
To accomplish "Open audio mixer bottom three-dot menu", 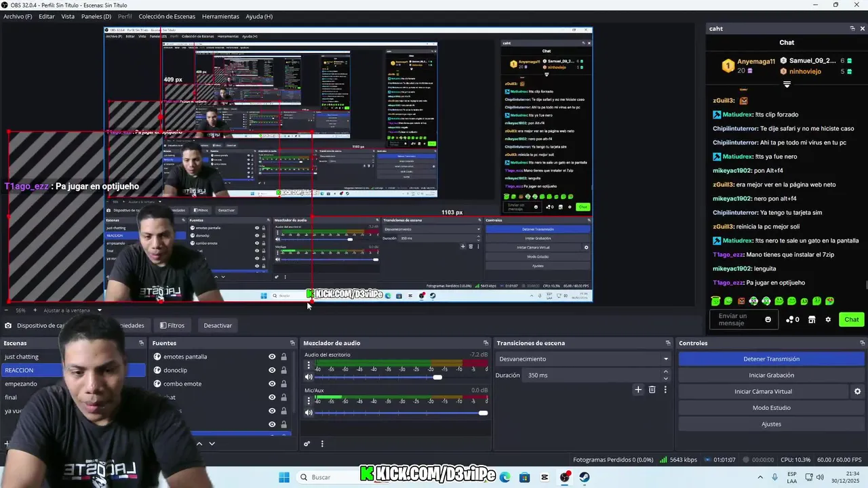I will click(x=322, y=444).
